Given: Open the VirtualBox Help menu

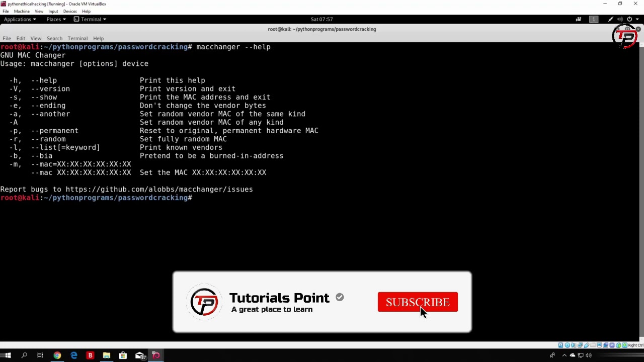Looking at the screenshot, I should (x=86, y=11).
